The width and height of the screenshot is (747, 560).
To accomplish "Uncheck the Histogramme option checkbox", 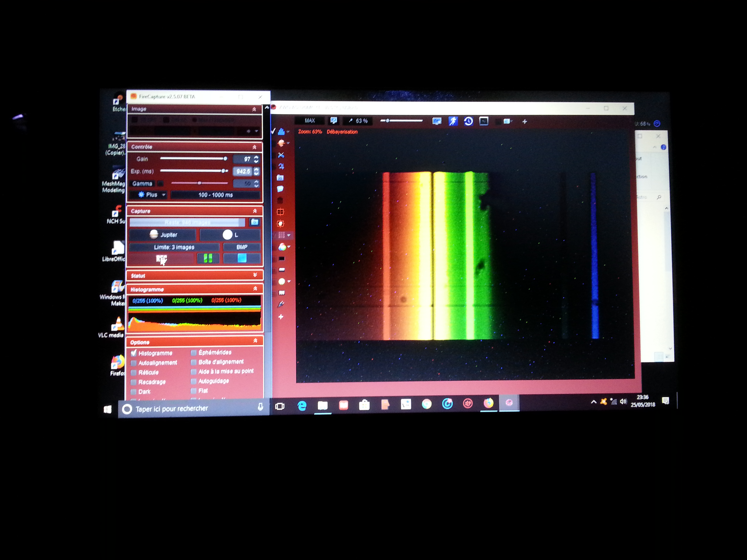I will (x=134, y=353).
